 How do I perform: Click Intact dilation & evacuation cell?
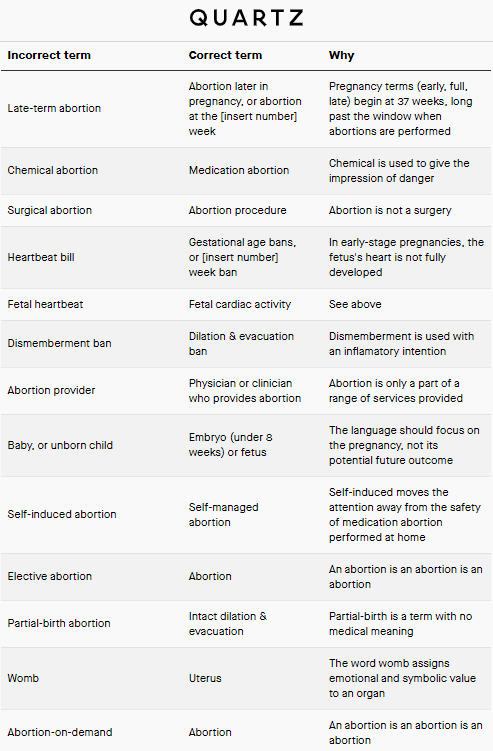pyautogui.click(x=228, y=624)
